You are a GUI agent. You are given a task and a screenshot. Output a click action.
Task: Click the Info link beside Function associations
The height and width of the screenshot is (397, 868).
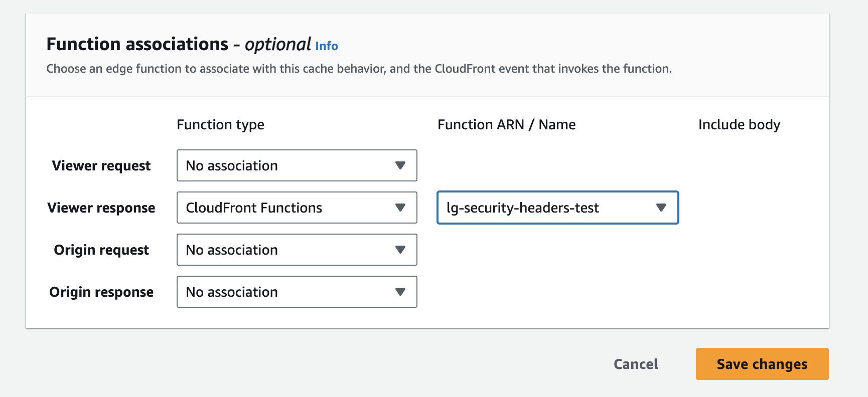[326, 46]
